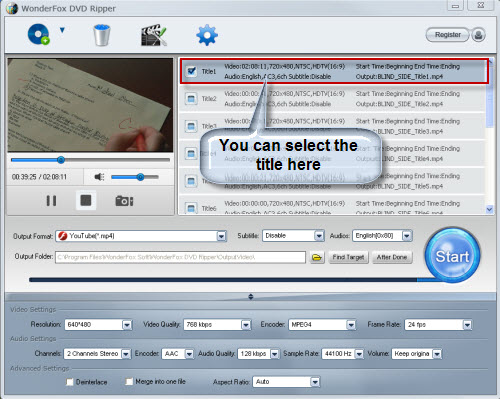The width and height of the screenshot is (500, 399).
Task: Click the volume slider handle
Action: [x=141, y=177]
